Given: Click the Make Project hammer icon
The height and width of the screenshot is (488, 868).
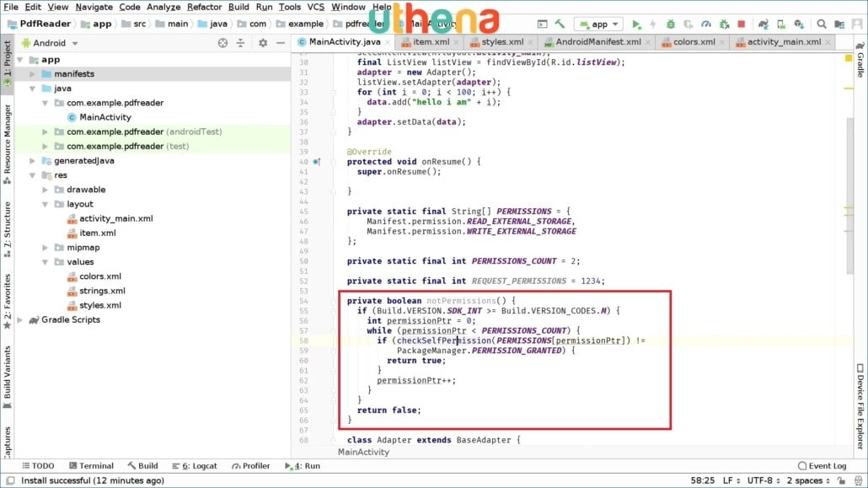Looking at the screenshot, I should pos(560,24).
